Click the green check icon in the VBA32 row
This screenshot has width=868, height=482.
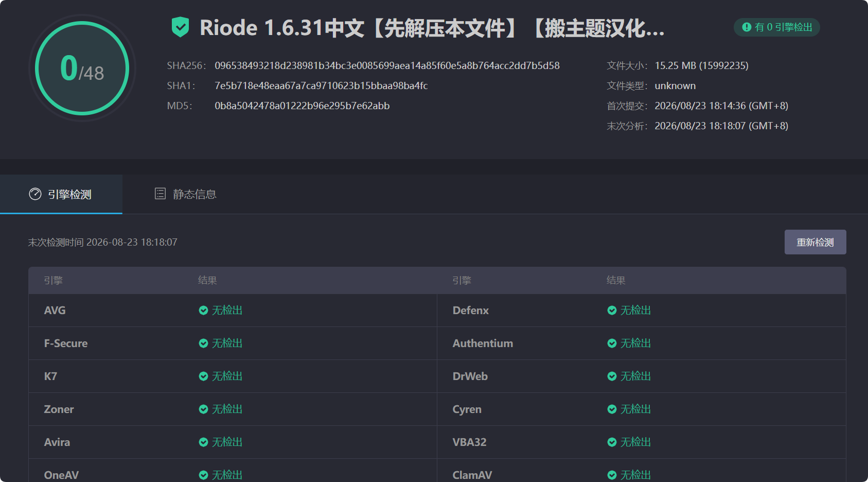coord(612,442)
